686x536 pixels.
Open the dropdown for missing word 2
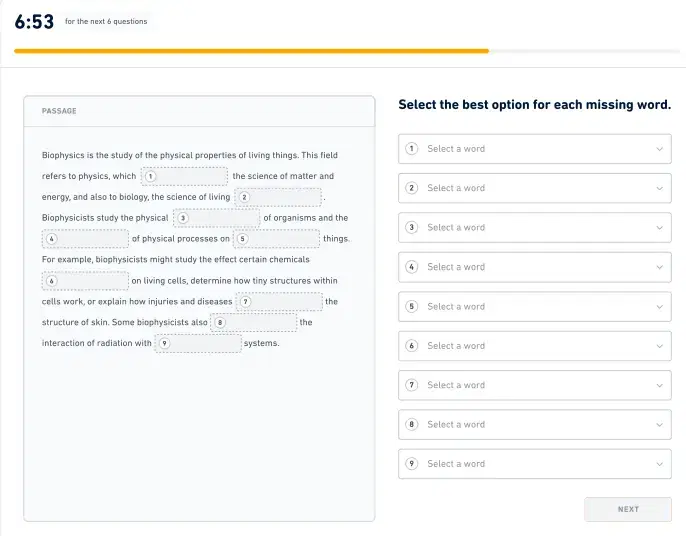coord(534,188)
